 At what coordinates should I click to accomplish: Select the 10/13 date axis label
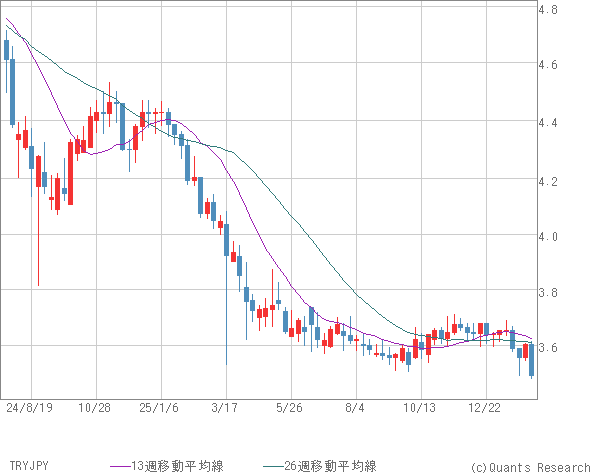421,409
